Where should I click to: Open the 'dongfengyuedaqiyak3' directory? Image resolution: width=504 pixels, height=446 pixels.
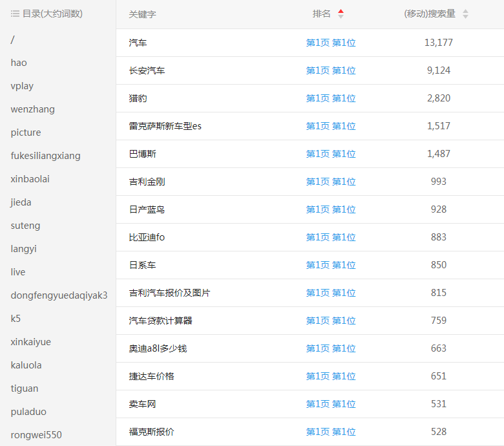coord(59,295)
